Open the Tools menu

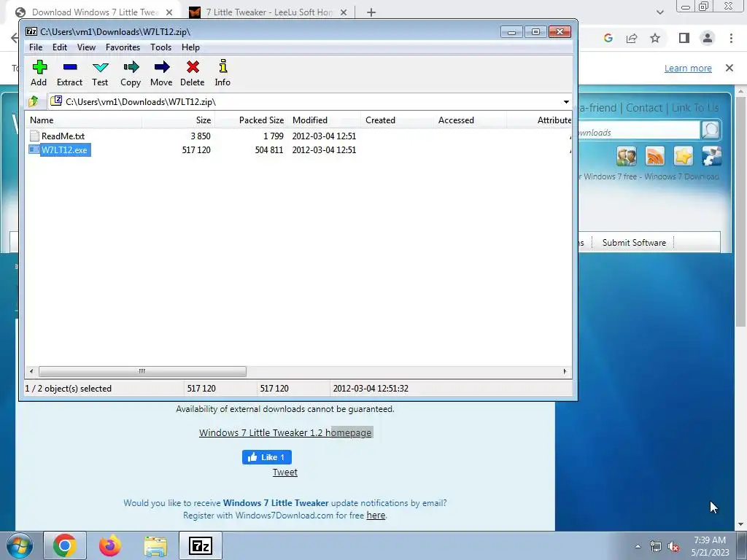coord(160,47)
